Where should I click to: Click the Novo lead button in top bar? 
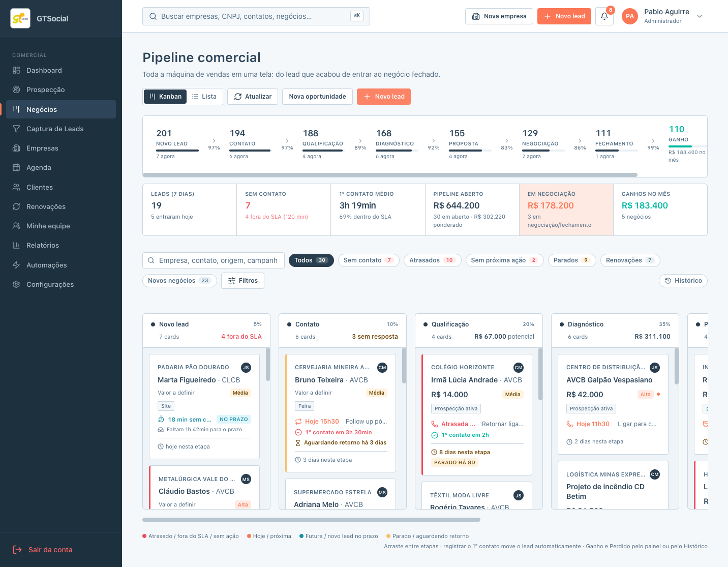(564, 16)
